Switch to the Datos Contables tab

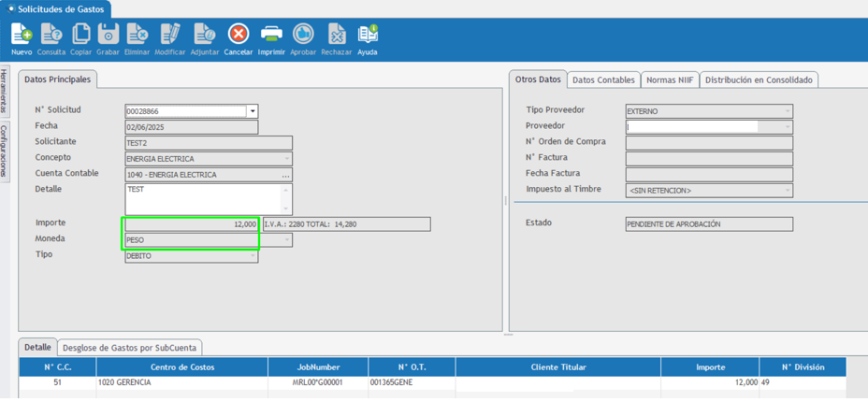point(603,80)
